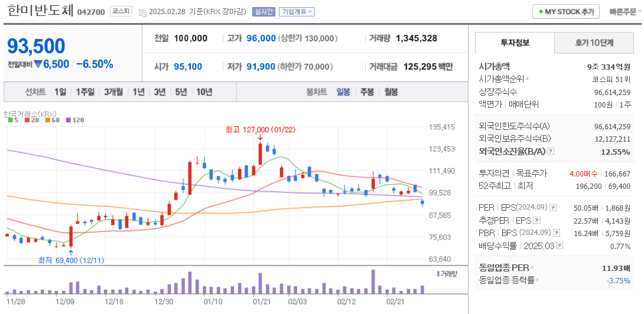
Task: Click the 동일업종 PER 11.93배 value
Action: click(x=616, y=269)
